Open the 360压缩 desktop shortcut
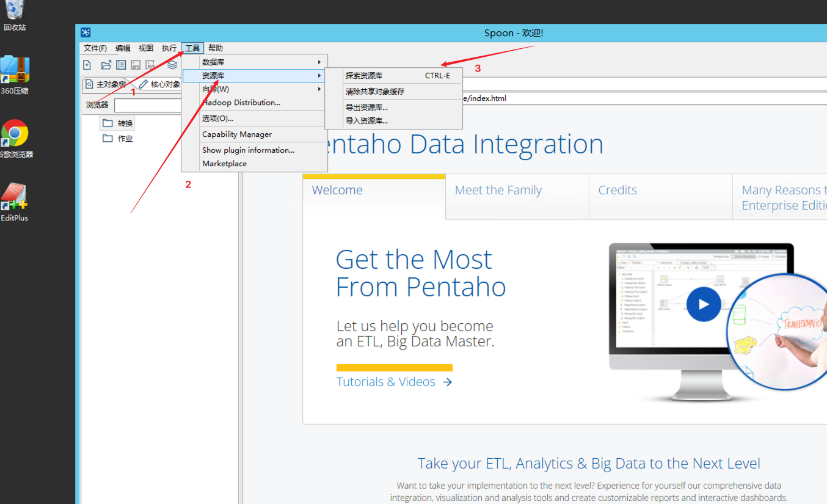The image size is (827, 504). coord(15,75)
